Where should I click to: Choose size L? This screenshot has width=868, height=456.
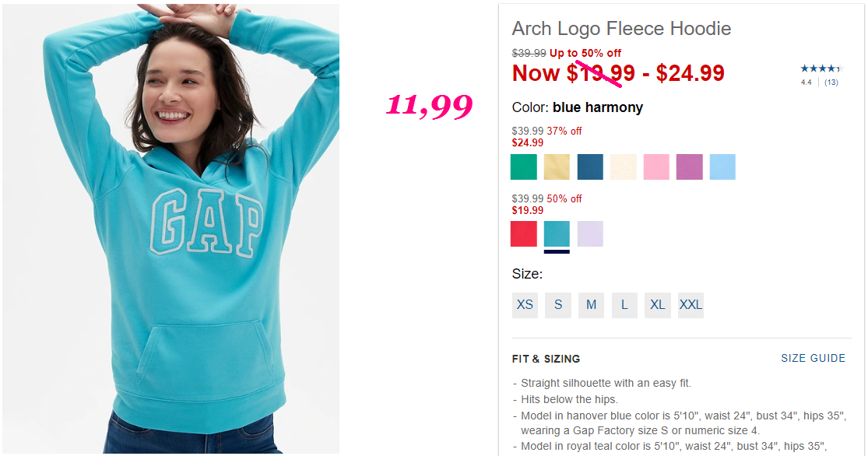(x=624, y=305)
